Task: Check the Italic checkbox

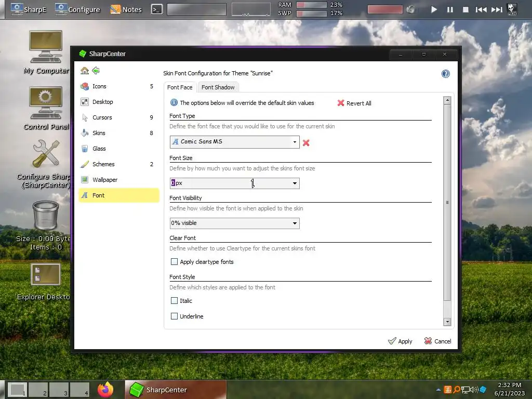Action: tap(174, 301)
